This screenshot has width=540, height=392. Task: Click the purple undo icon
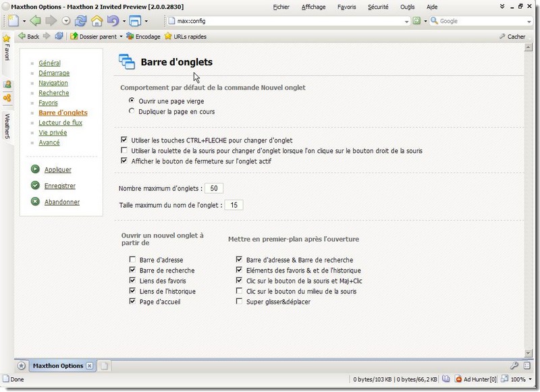point(113,21)
